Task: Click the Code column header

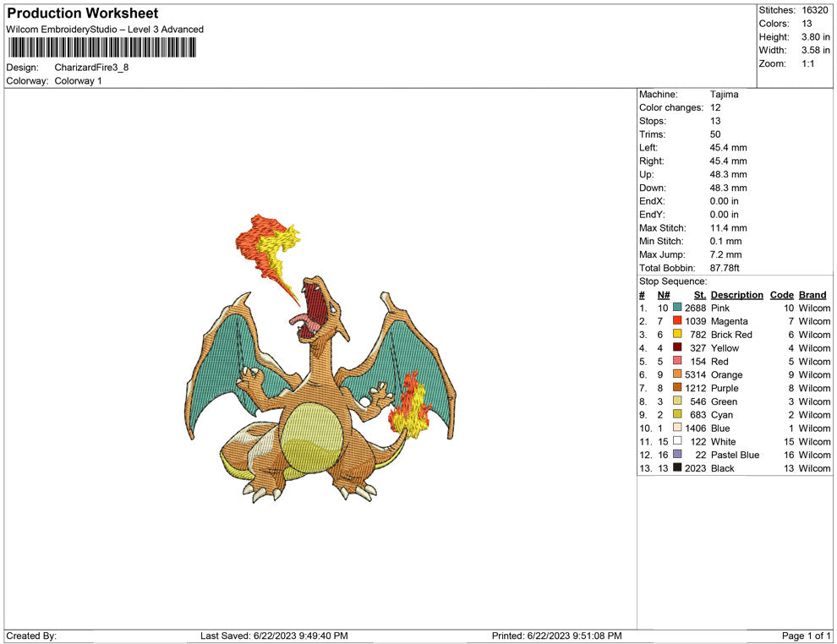Action: tap(782, 294)
